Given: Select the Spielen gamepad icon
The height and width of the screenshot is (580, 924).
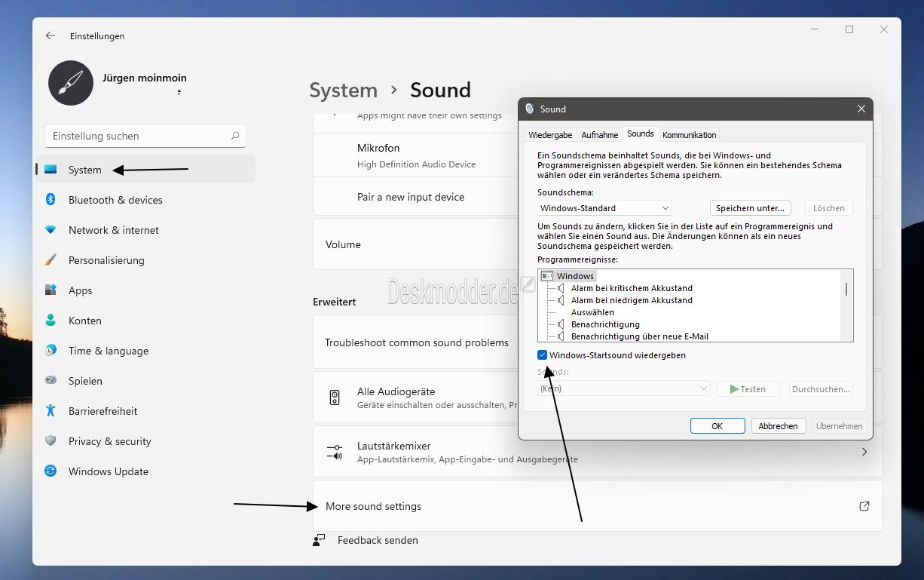Looking at the screenshot, I should (50, 381).
